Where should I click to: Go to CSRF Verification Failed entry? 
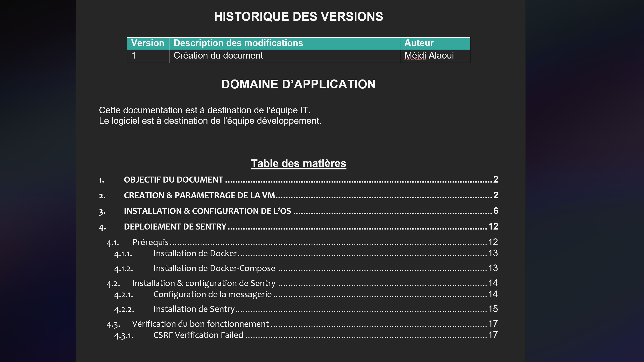(x=198, y=335)
